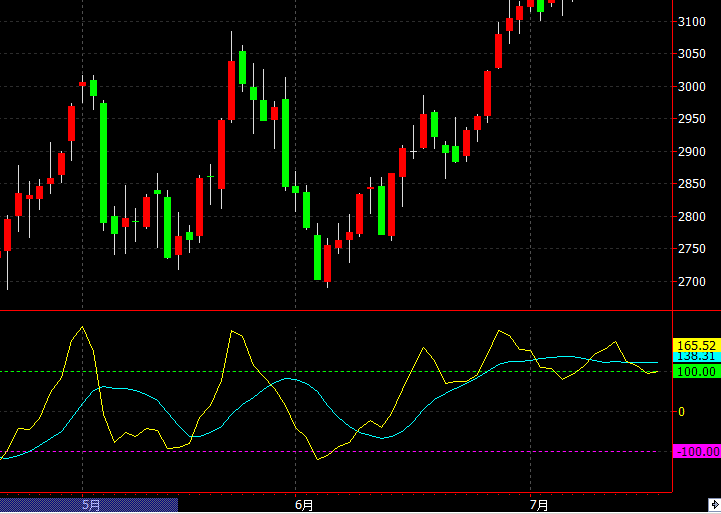Click the yellow 165.52 indicator value label
This screenshot has width=721, height=514.
[697, 345]
